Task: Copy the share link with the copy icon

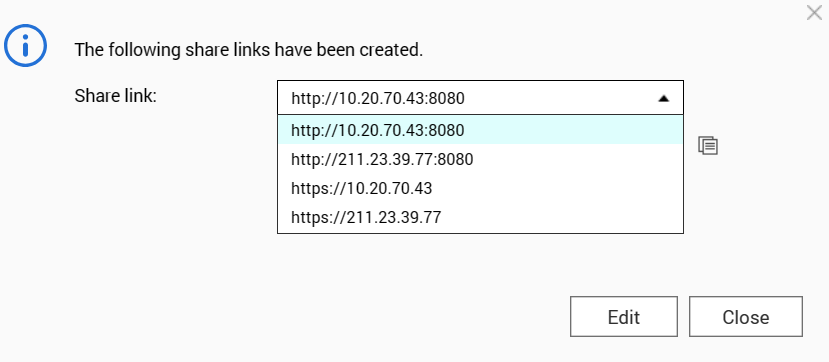Action: point(708,145)
